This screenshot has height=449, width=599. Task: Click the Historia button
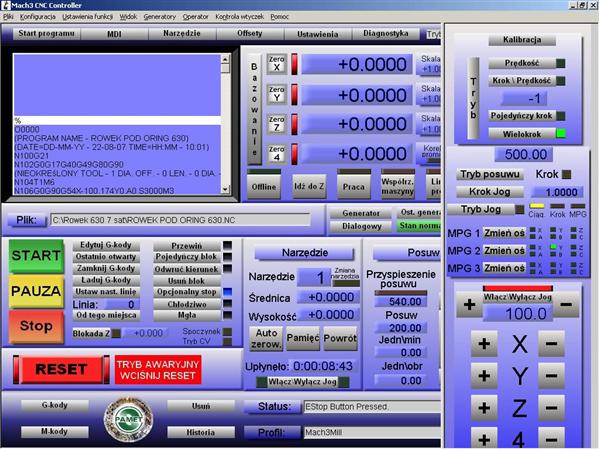[201, 432]
